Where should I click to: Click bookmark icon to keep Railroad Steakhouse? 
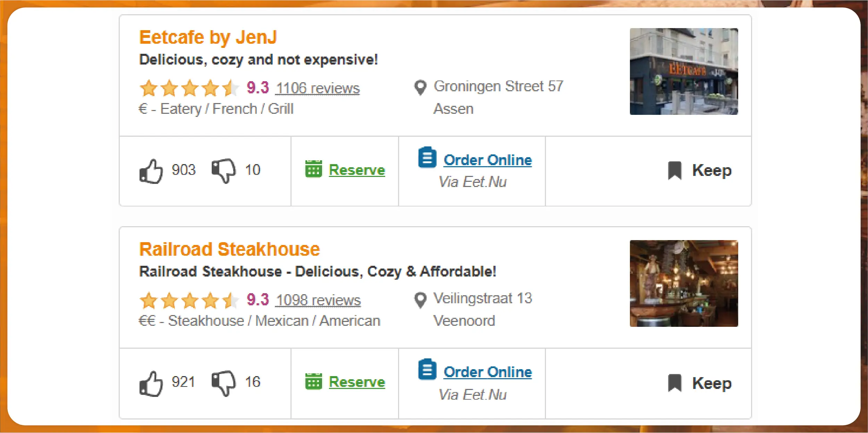coord(675,383)
